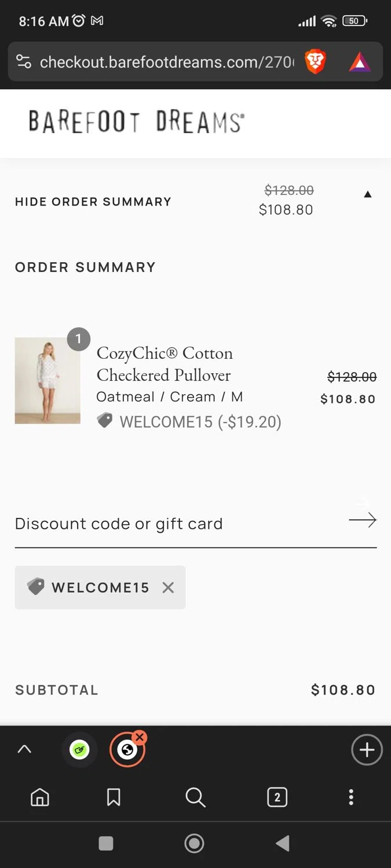Collapse the order summary triangle
The height and width of the screenshot is (868, 391).
click(367, 194)
